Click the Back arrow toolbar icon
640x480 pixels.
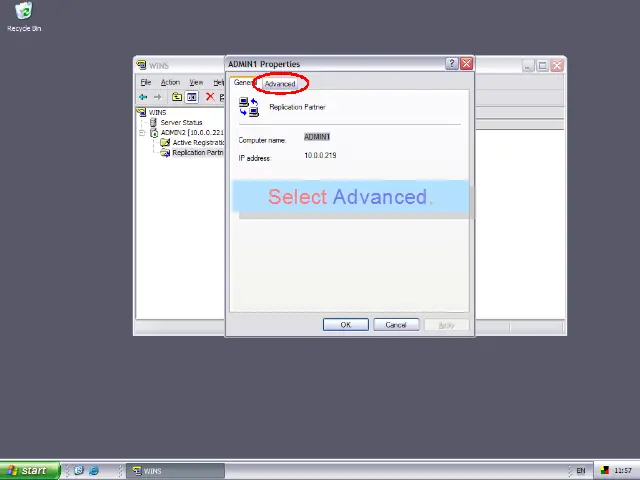143,97
